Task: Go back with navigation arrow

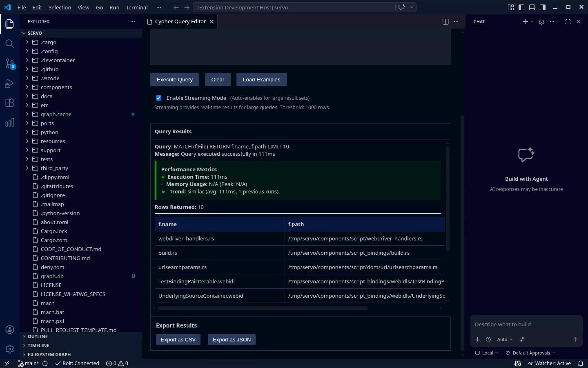Action: [176, 7]
